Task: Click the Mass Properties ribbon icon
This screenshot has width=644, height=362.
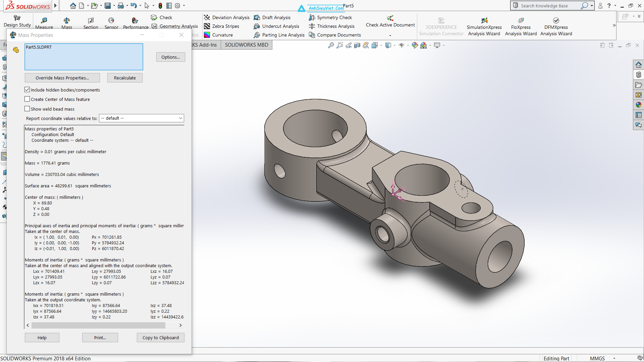Action: click(x=67, y=23)
